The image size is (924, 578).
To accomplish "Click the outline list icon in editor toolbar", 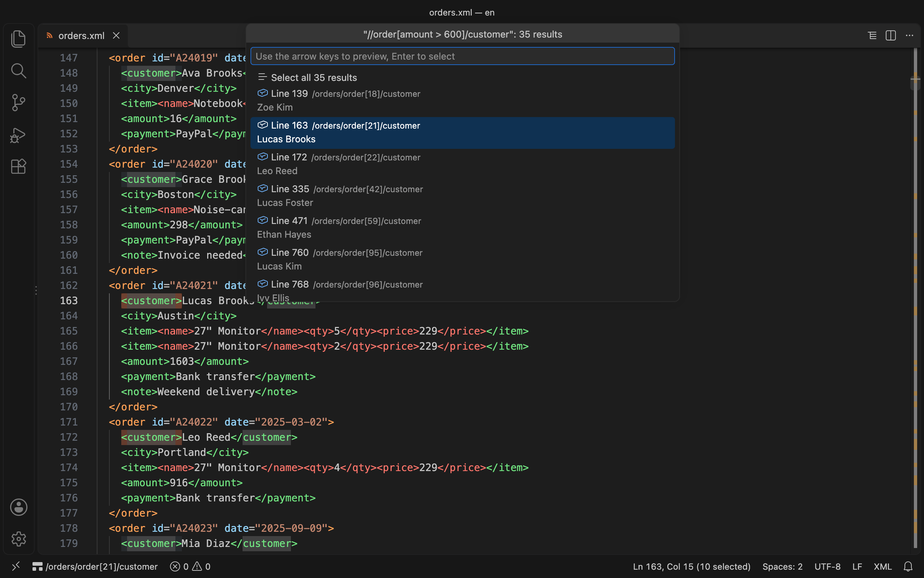I will point(872,35).
